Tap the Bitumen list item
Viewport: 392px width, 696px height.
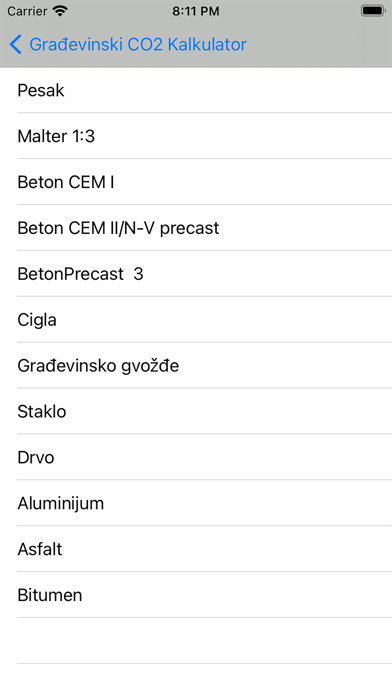tap(196, 595)
